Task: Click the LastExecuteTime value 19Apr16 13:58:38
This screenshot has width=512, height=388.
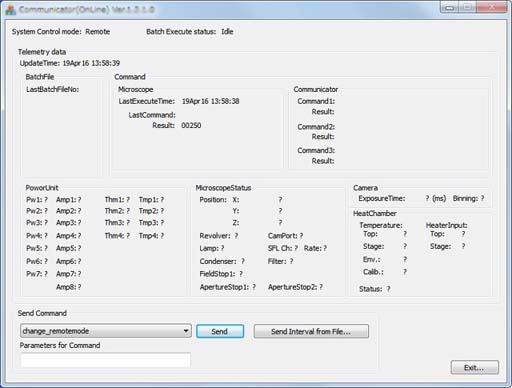Action: point(210,101)
